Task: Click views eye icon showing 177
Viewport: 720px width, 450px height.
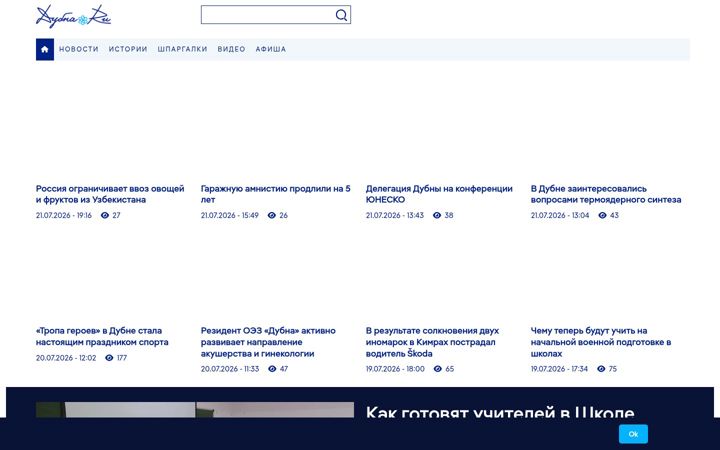Action: (x=109, y=358)
